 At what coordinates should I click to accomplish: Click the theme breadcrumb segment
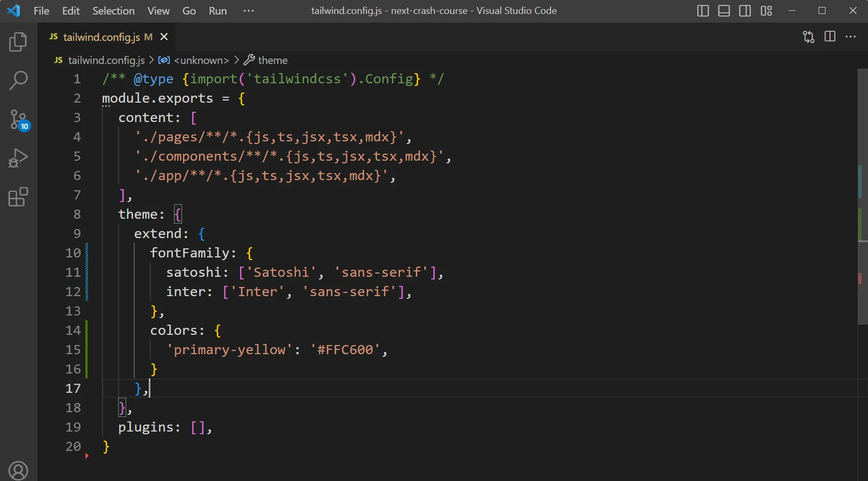pyautogui.click(x=273, y=60)
